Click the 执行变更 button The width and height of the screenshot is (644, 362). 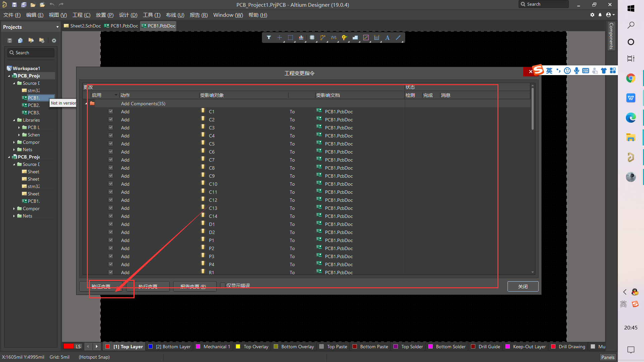coord(148,286)
